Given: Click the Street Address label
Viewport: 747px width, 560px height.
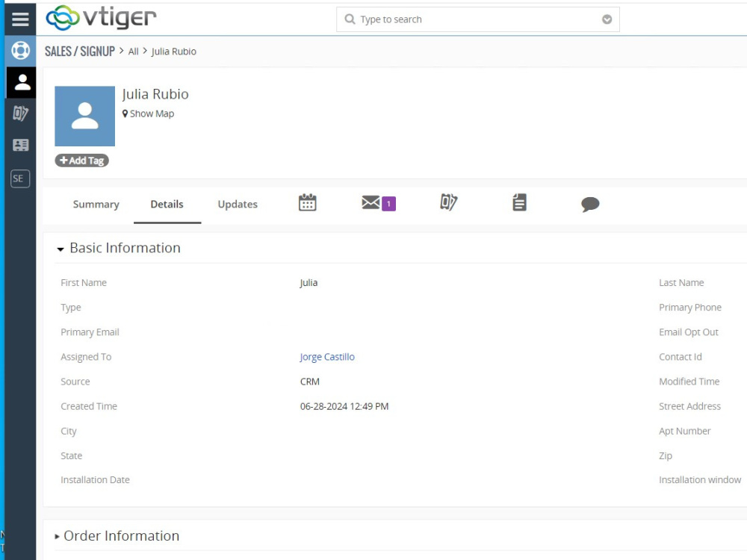Looking at the screenshot, I should point(689,407).
